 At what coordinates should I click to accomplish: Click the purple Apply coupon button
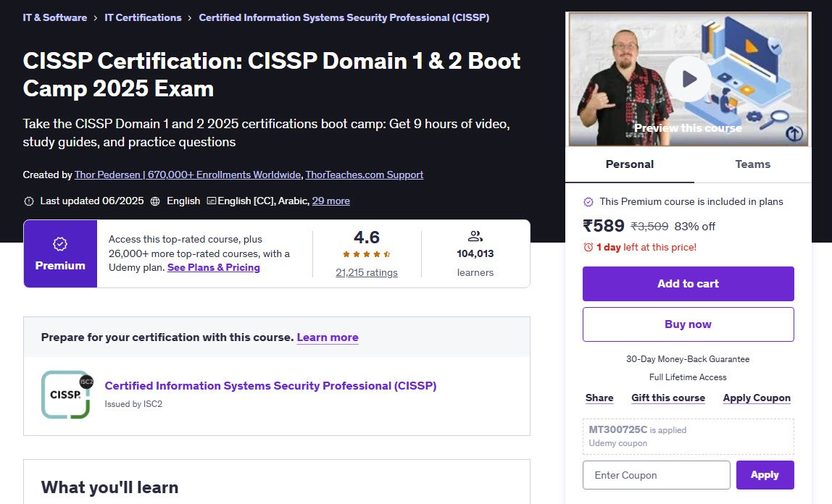click(765, 475)
